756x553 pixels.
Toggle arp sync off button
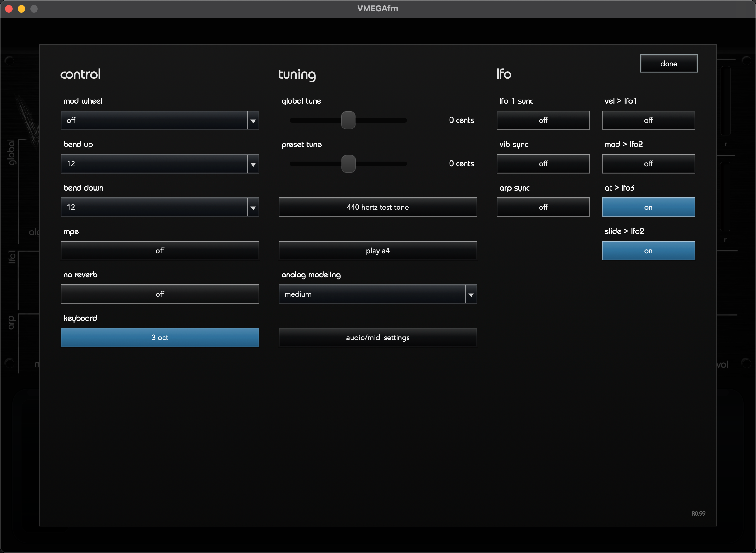(x=543, y=208)
